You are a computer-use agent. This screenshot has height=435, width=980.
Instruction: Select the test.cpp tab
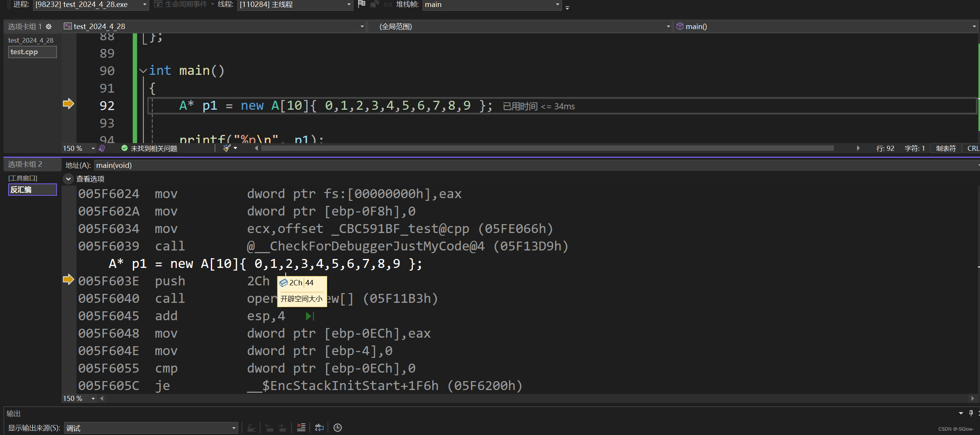point(32,52)
